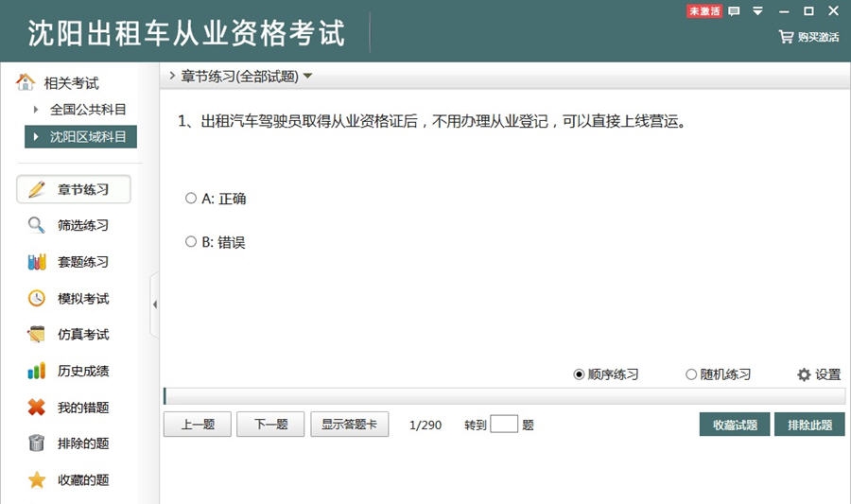Click the breadcrumb chevron before 章节练习
Screen dimensions: 851x504
click(172, 76)
